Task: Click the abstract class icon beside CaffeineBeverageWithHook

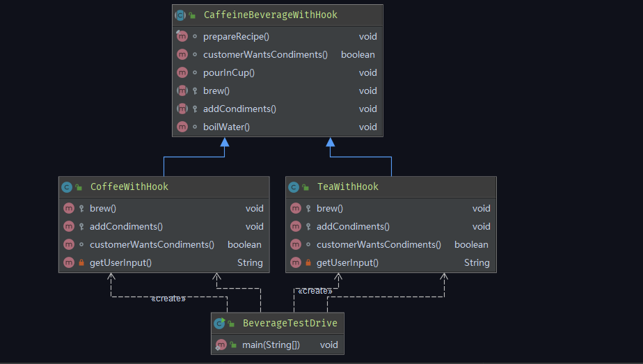Action: click(180, 15)
